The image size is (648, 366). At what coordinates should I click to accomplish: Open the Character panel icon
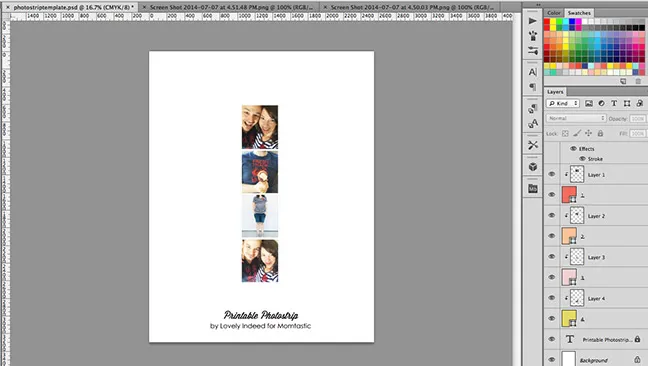pyautogui.click(x=533, y=72)
